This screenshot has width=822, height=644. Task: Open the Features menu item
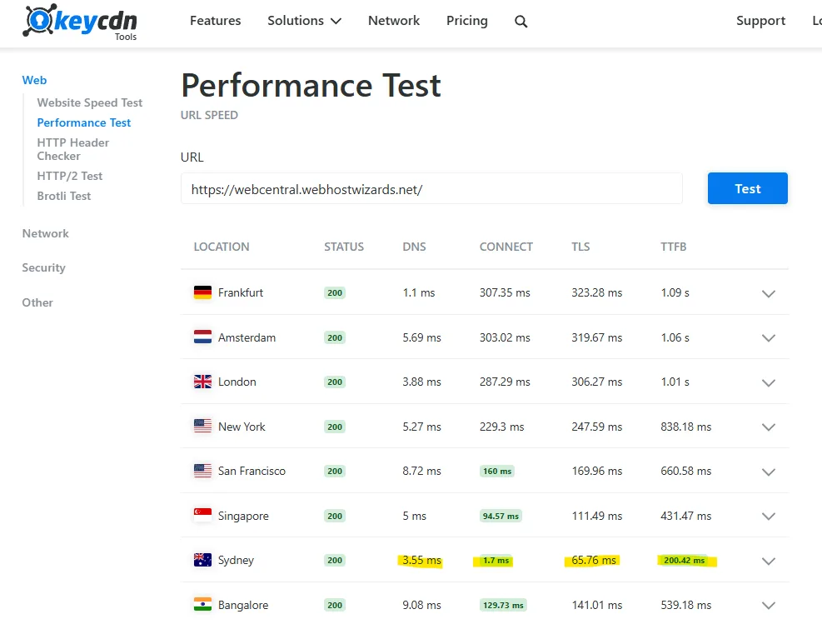[x=215, y=21]
